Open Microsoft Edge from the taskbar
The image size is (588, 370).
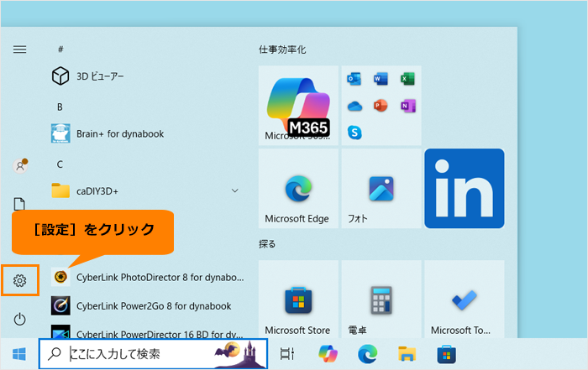pos(368,354)
